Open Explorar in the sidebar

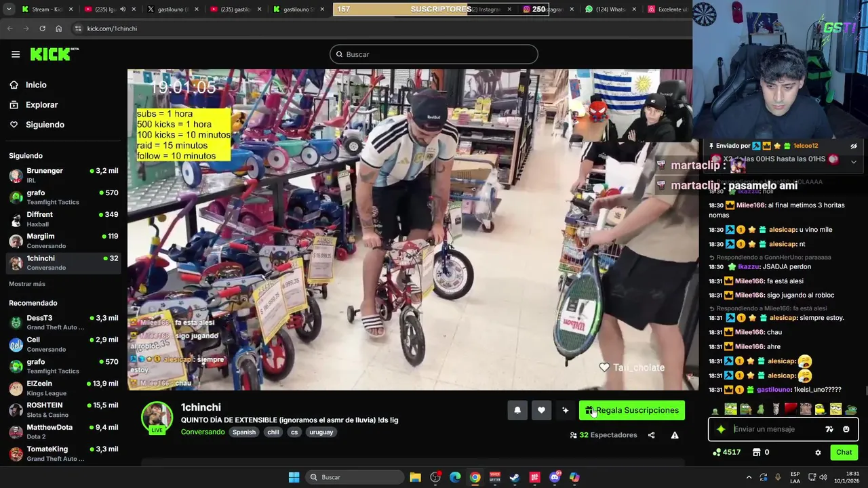[41, 104]
